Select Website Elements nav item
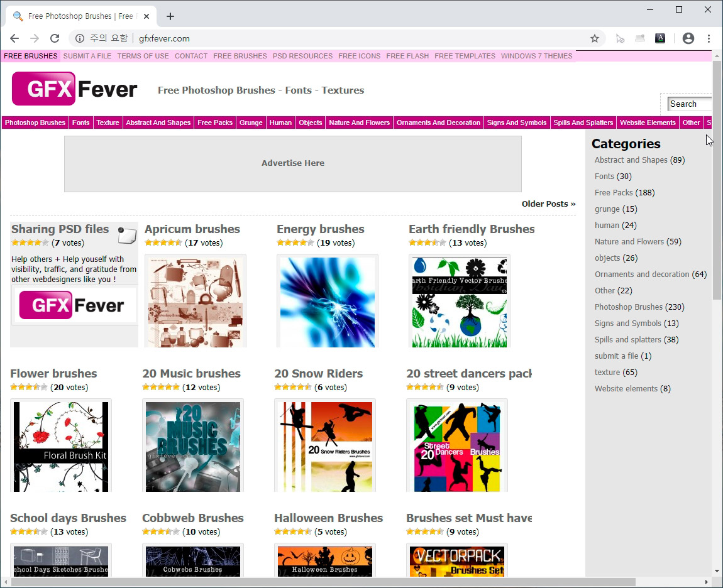Viewport: 723px width, 588px height. 648,122
